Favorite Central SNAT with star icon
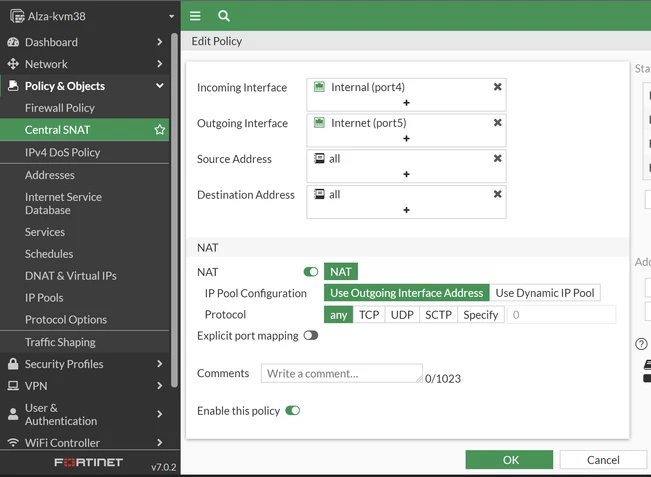 pyautogui.click(x=159, y=130)
